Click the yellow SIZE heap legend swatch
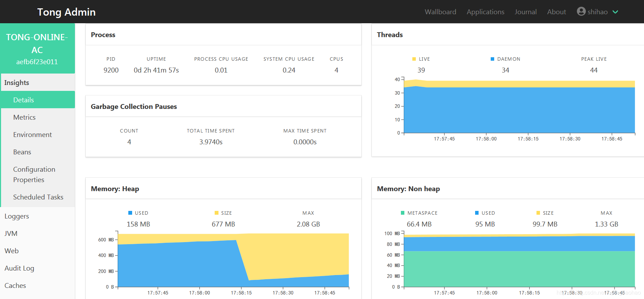This screenshot has width=644, height=299. click(216, 213)
